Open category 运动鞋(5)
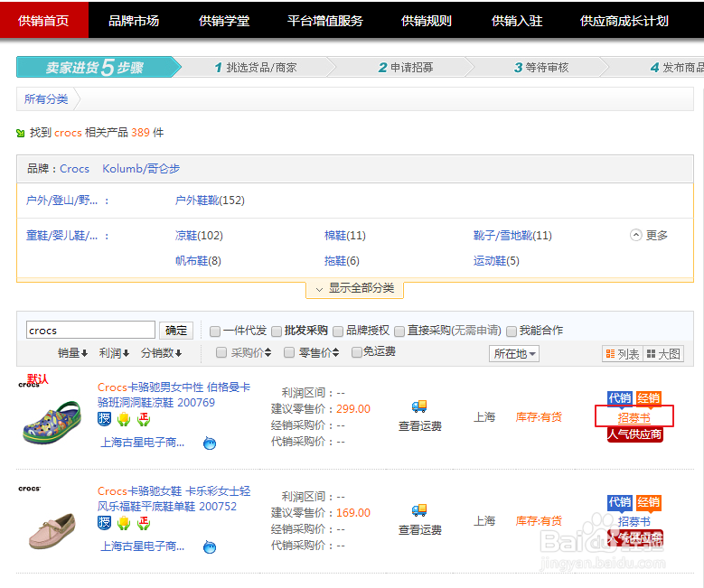Image resolution: width=704 pixels, height=588 pixels. click(496, 260)
